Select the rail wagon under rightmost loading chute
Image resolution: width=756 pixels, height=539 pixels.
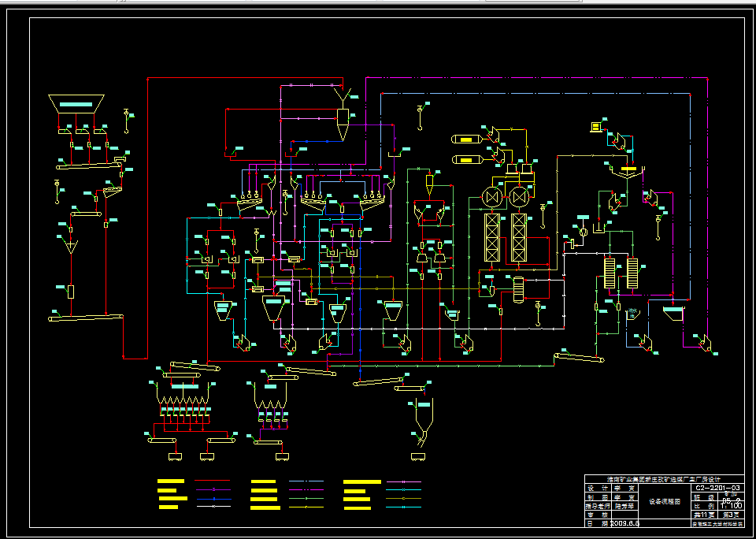tap(418, 456)
